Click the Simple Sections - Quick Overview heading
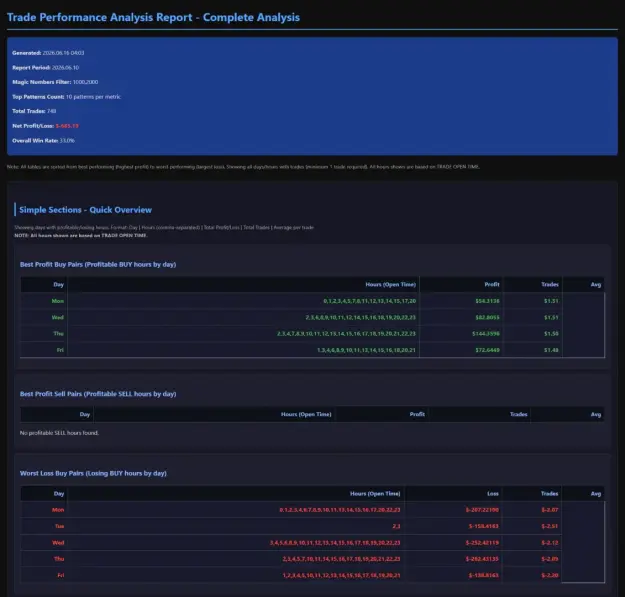Image resolution: width=625 pixels, height=597 pixels. 85,210
